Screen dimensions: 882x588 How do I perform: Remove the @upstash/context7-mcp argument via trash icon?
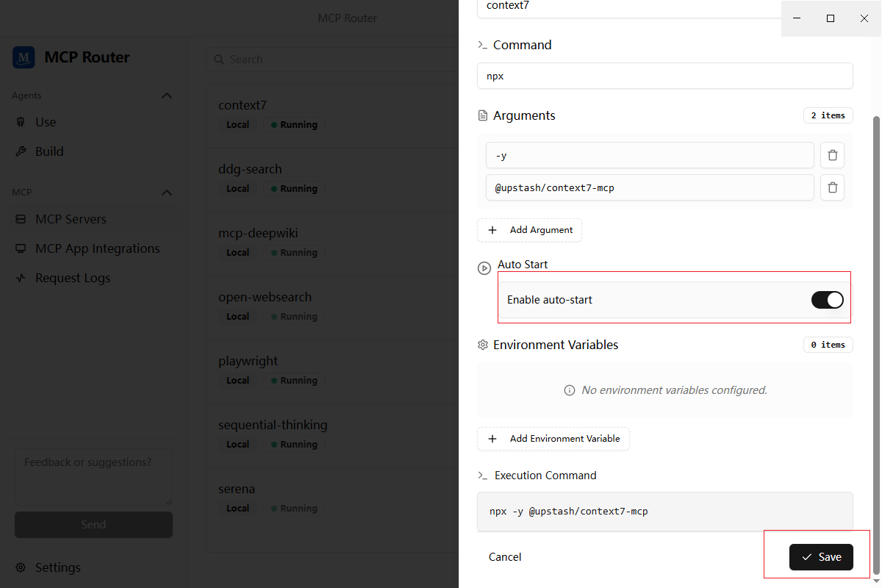[x=832, y=187]
